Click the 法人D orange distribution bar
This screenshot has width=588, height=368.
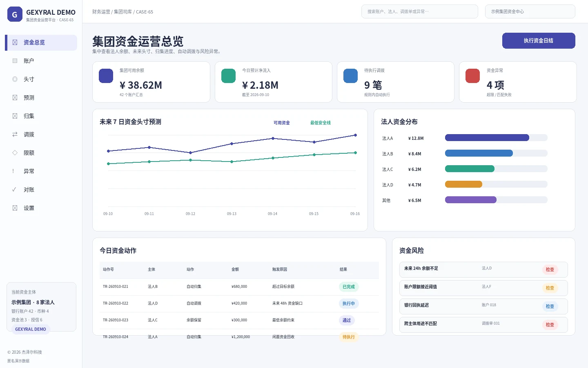(463, 184)
